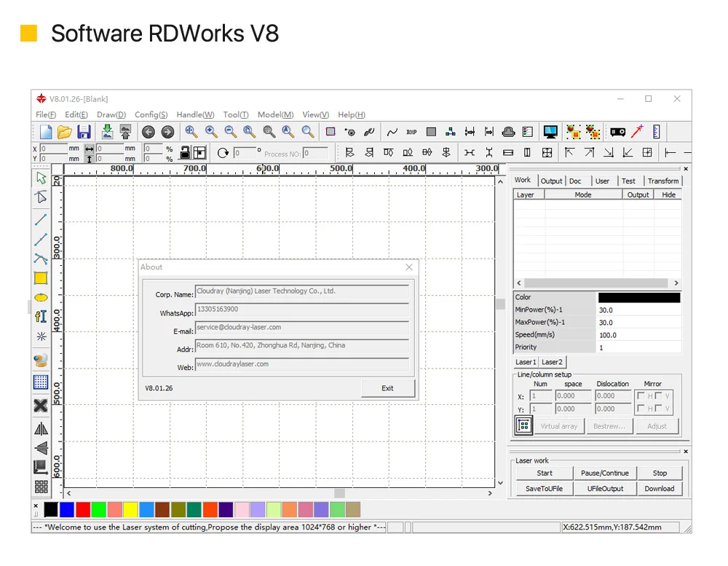Click the canvas horizontal scroll left arrow

click(68, 493)
